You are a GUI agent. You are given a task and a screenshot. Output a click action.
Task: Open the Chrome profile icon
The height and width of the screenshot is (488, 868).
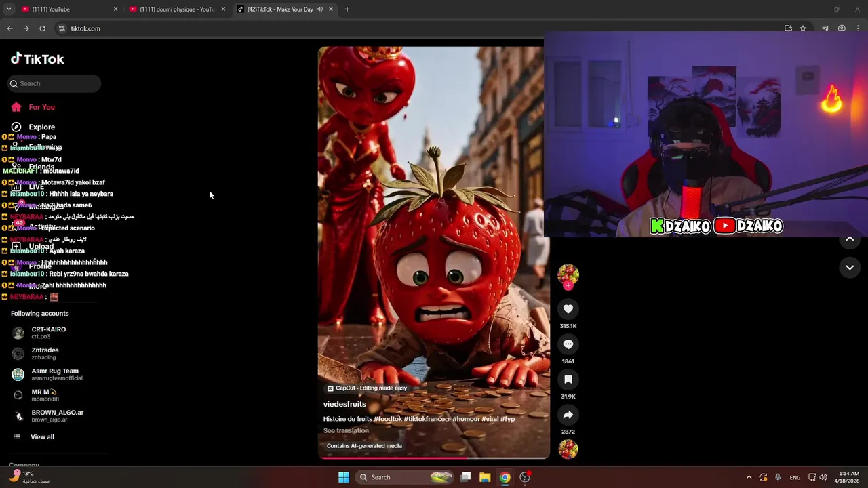[842, 28]
